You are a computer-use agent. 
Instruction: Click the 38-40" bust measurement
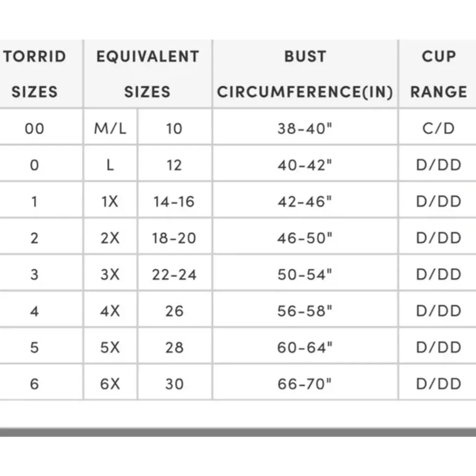pos(305,127)
